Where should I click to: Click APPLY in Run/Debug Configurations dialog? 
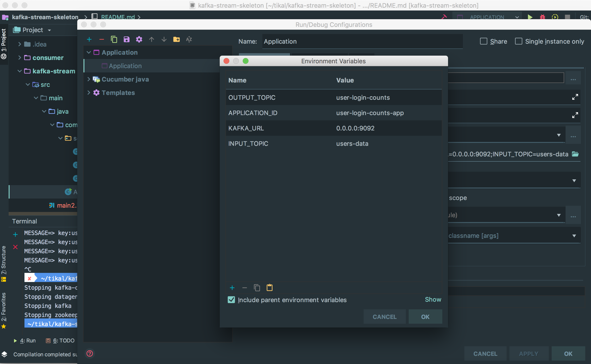[x=529, y=354]
